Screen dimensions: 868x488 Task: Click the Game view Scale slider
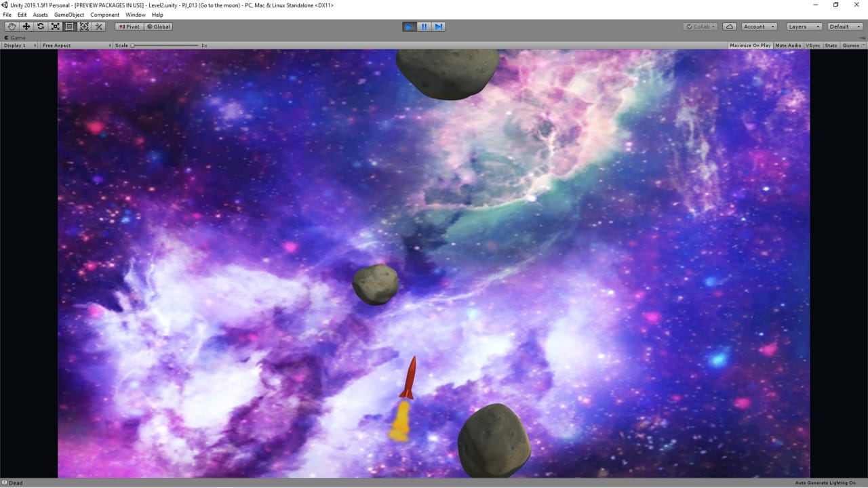pos(165,45)
